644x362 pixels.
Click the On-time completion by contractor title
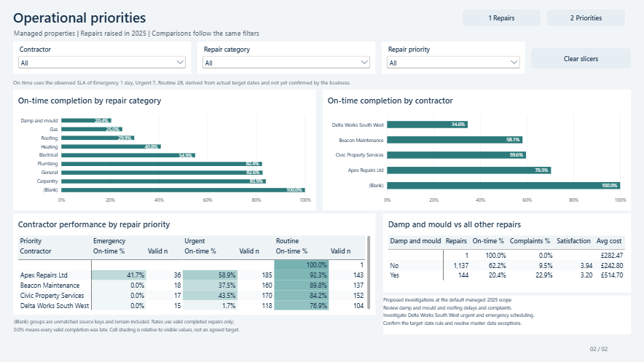[x=390, y=101]
